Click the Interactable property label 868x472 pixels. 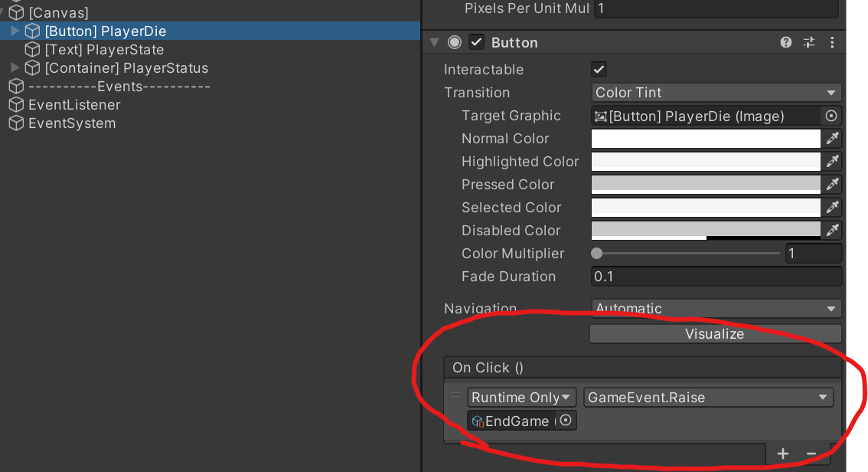[x=484, y=69]
